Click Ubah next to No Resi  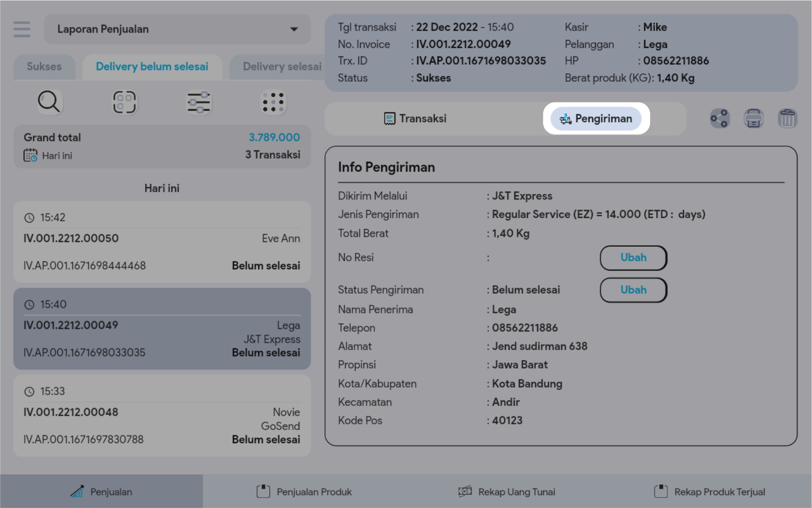pyautogui.click(x=633, y=258)
